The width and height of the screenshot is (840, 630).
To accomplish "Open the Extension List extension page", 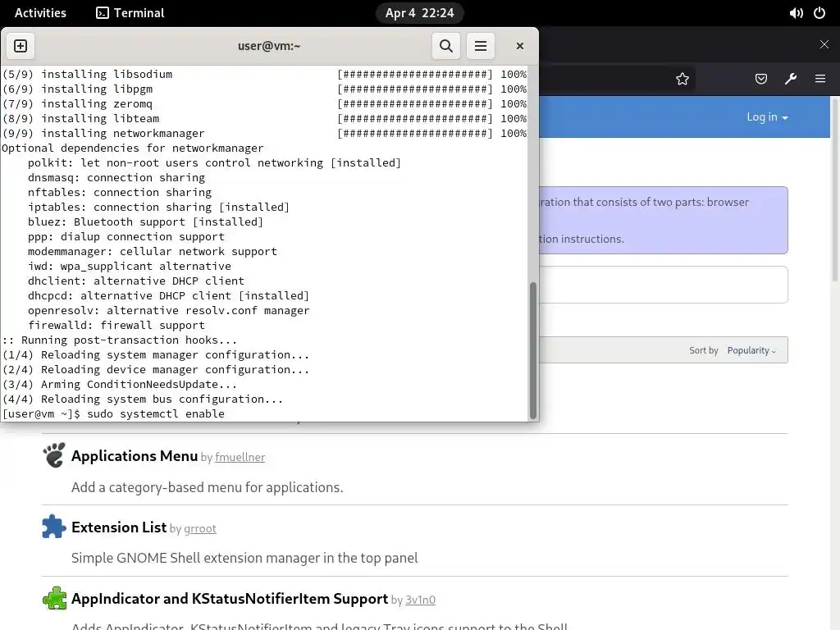I will pyautogui.click(x=119, y=527).
